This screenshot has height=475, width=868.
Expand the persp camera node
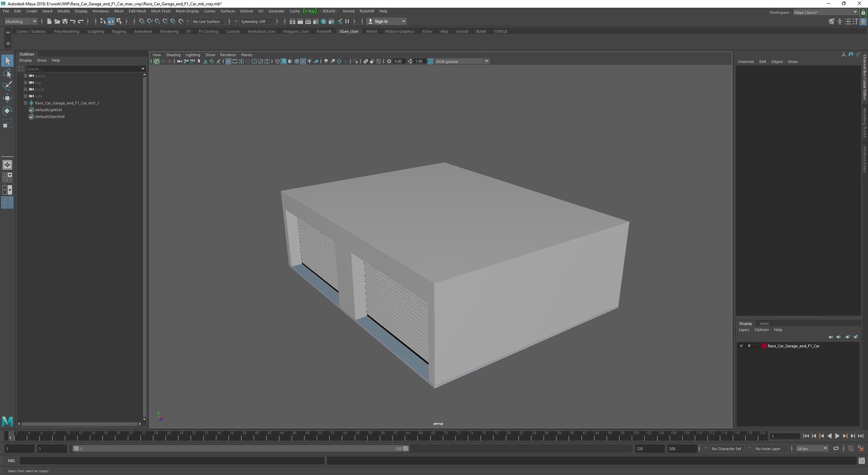click(x=26, y=76)
